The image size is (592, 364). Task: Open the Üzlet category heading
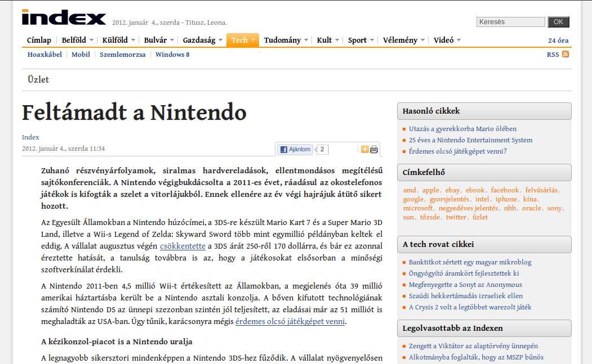coord(38,79)
